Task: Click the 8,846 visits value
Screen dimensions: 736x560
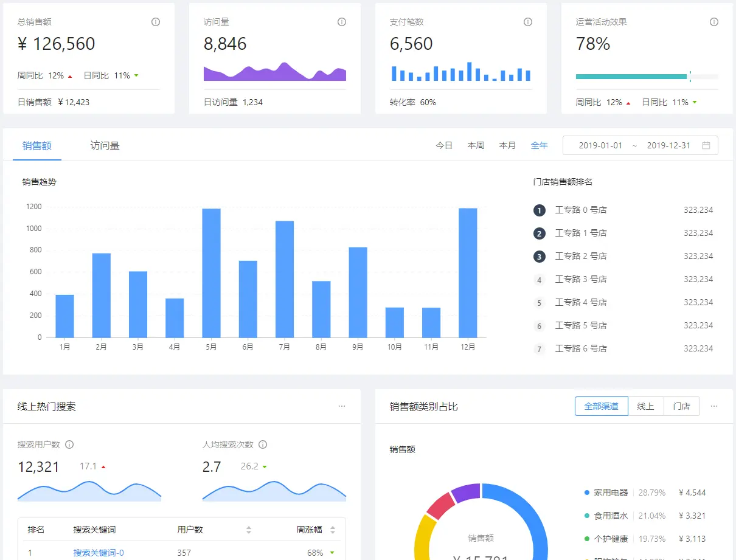Action: click(225, 44)
